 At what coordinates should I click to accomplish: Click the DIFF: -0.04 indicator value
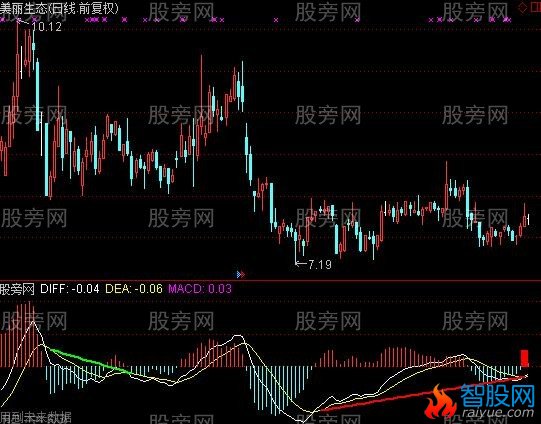coord(70,288)
